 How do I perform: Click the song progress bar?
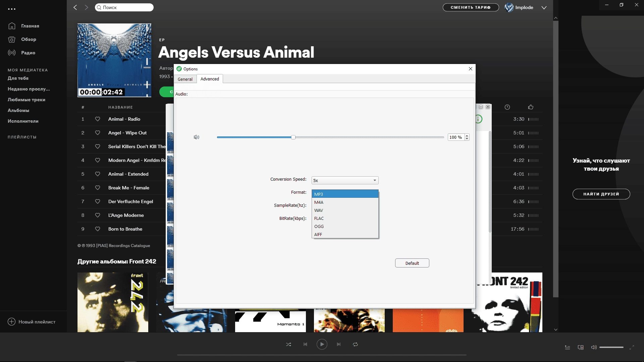(322, 355)
